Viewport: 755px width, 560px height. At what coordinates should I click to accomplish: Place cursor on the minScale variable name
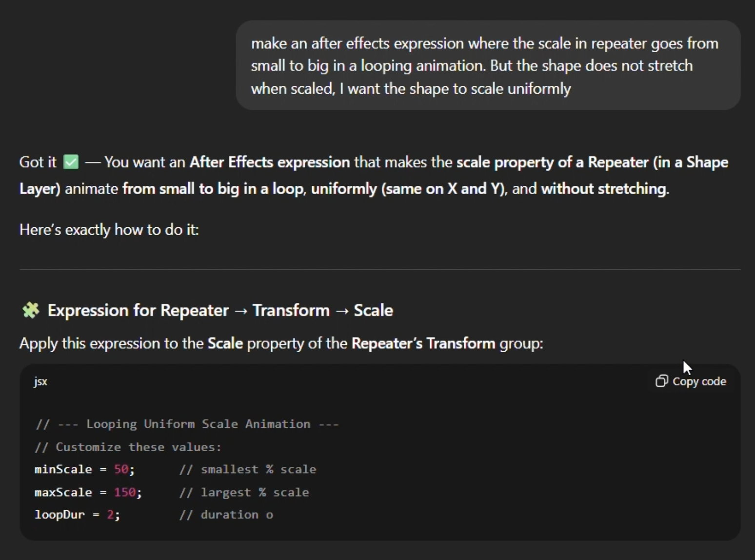point(63,469)
